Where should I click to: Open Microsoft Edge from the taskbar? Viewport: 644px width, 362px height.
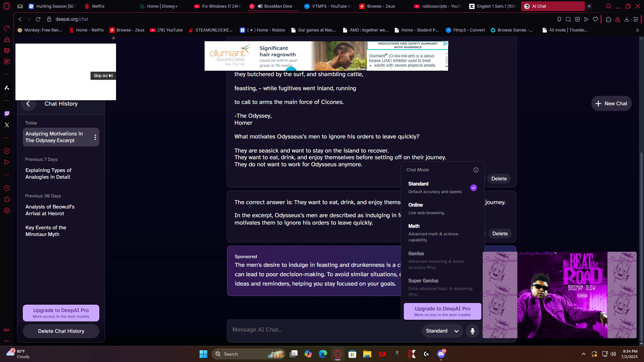323,354
